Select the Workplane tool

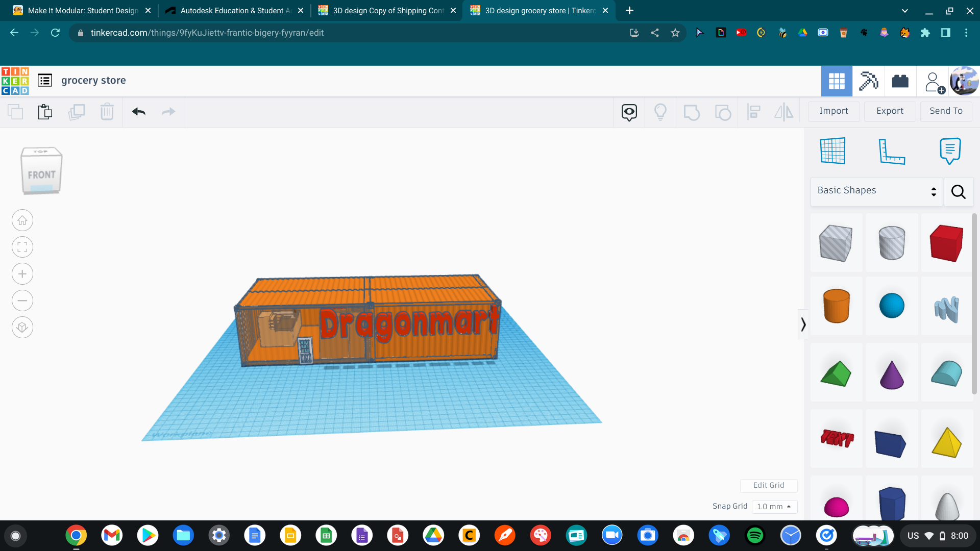click(x=833, y=151)
